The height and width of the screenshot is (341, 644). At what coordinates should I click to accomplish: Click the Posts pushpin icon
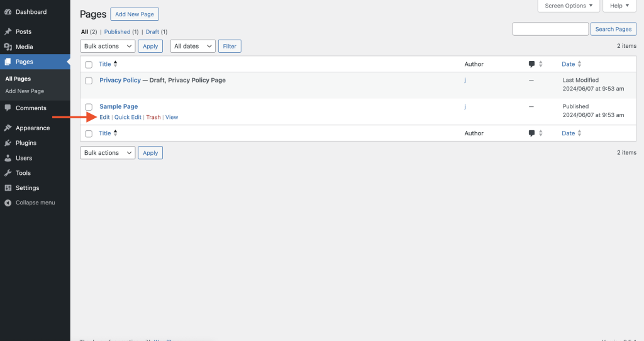click(8, 31)
